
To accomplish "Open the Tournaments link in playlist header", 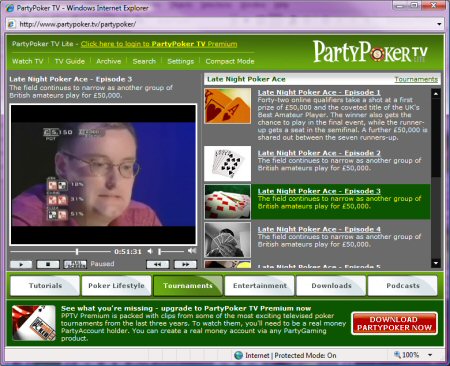I will coord(416,79).
